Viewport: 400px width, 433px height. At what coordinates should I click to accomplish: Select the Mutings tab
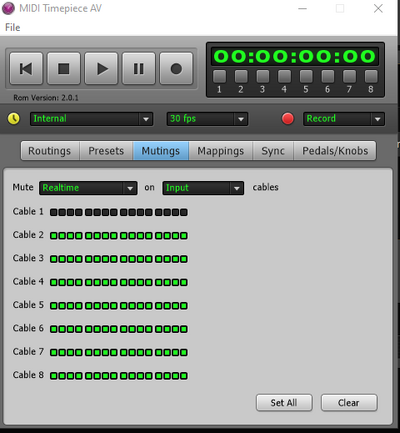161,151
